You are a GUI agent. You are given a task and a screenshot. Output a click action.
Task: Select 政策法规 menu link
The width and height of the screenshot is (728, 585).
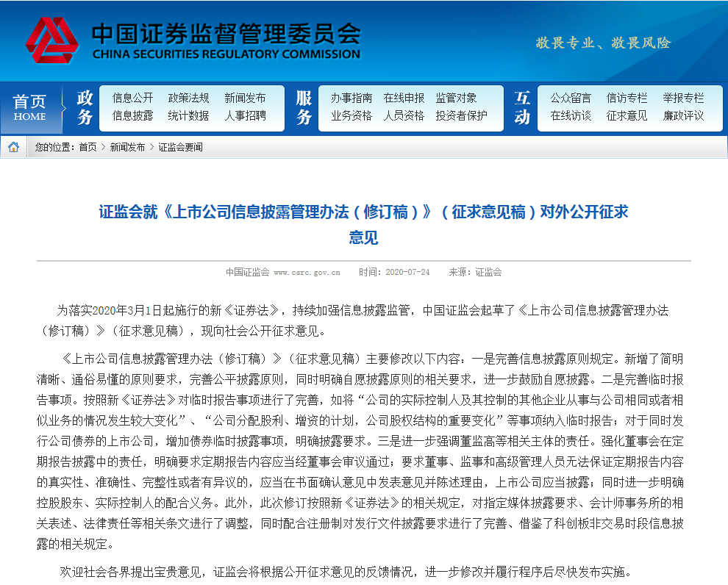[x=188, y=98]
